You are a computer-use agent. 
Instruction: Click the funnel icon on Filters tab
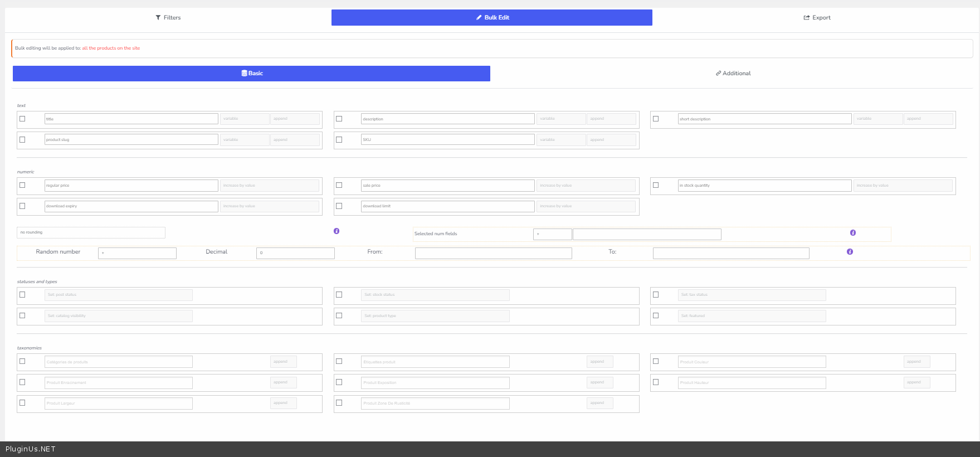(x=158, y=18)
